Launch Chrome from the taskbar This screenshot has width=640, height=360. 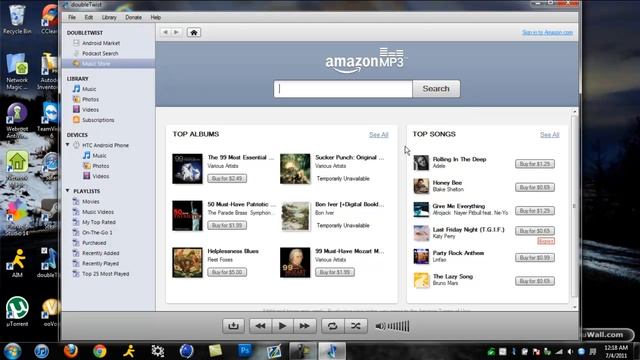(x=100, y=351)
